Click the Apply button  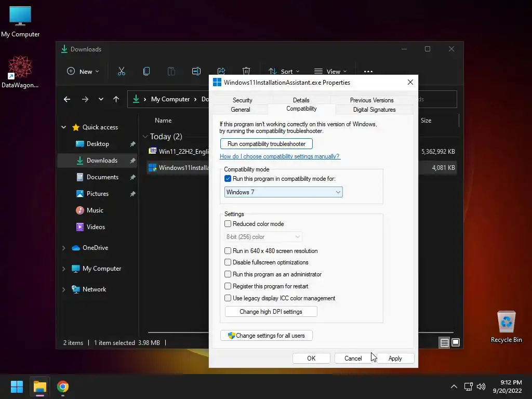pyautogui.click(x=395, y=358)
